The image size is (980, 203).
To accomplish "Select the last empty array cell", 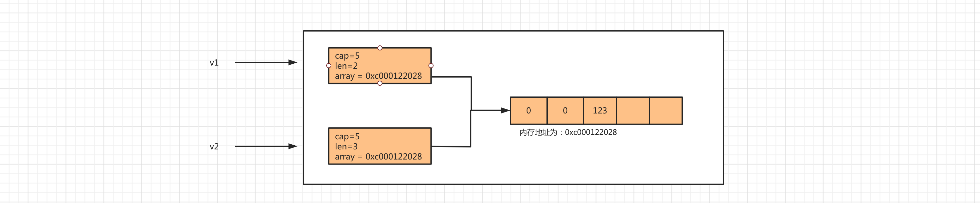I will click(666, 111).
